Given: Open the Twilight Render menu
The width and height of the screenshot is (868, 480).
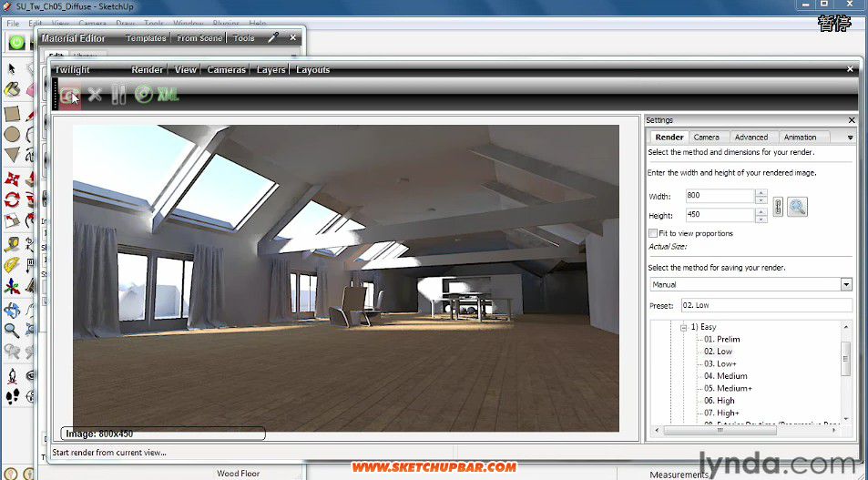Looking at the screenshot, I should pos(147,70).
